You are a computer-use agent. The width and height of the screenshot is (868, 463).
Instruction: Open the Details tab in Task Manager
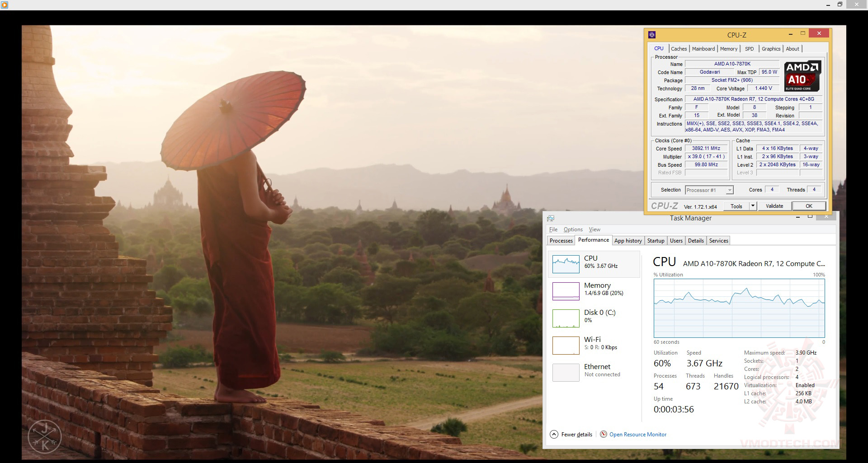click(x=696, y=241)
